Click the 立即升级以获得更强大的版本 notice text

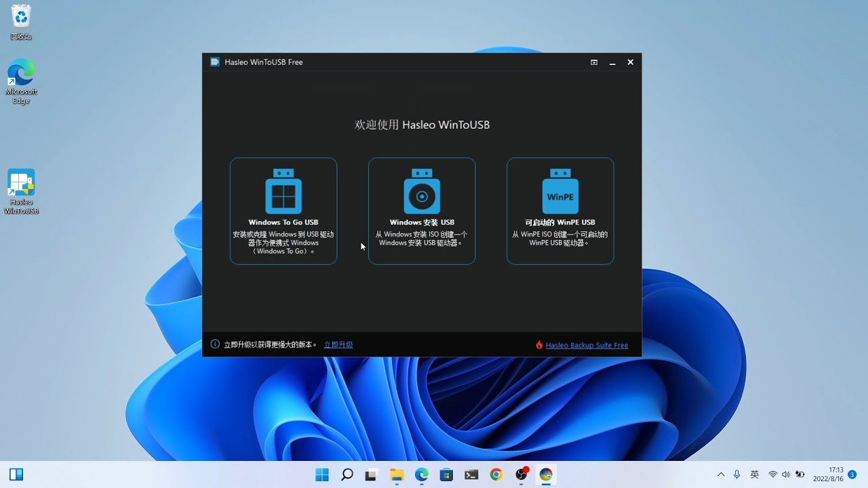(271, 345)
